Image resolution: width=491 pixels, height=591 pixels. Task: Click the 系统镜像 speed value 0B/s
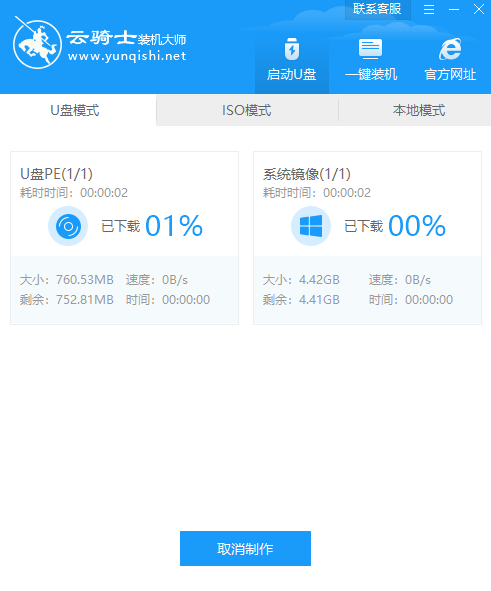click(x=418, y=280)
